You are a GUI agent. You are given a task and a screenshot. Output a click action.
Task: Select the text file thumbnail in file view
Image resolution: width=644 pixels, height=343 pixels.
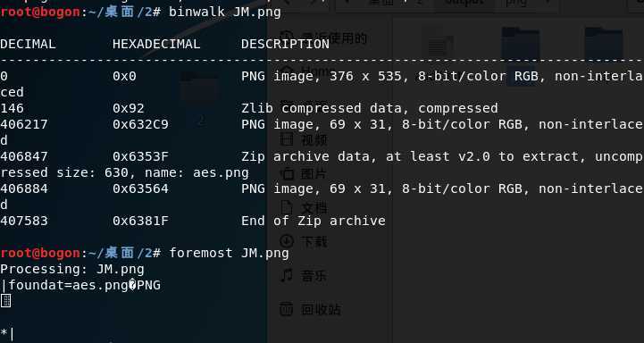click(439, 42)
